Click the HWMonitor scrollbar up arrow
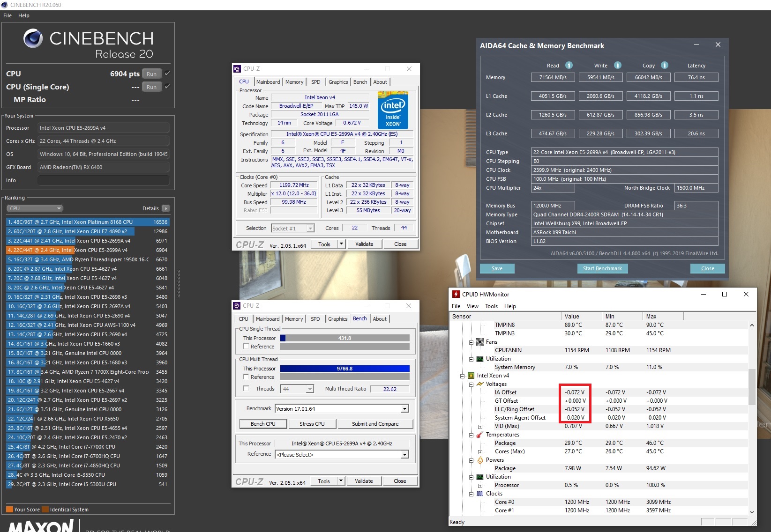This screenshot has width=771, height=532. click(x=752, y=325)
